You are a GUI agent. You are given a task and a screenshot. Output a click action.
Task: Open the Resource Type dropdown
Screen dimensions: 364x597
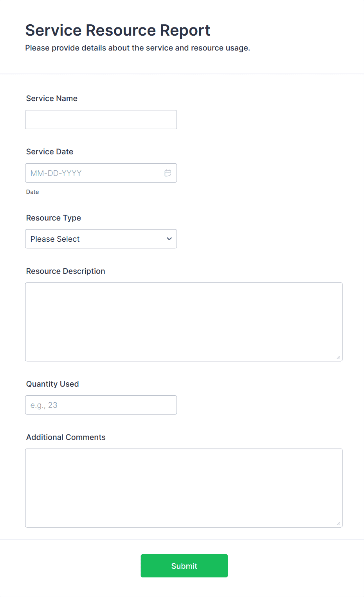[101, 239]
